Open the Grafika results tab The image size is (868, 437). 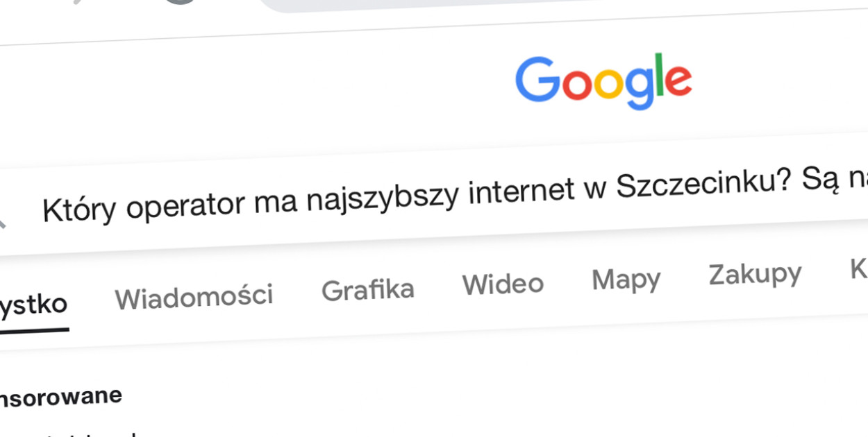367,289
